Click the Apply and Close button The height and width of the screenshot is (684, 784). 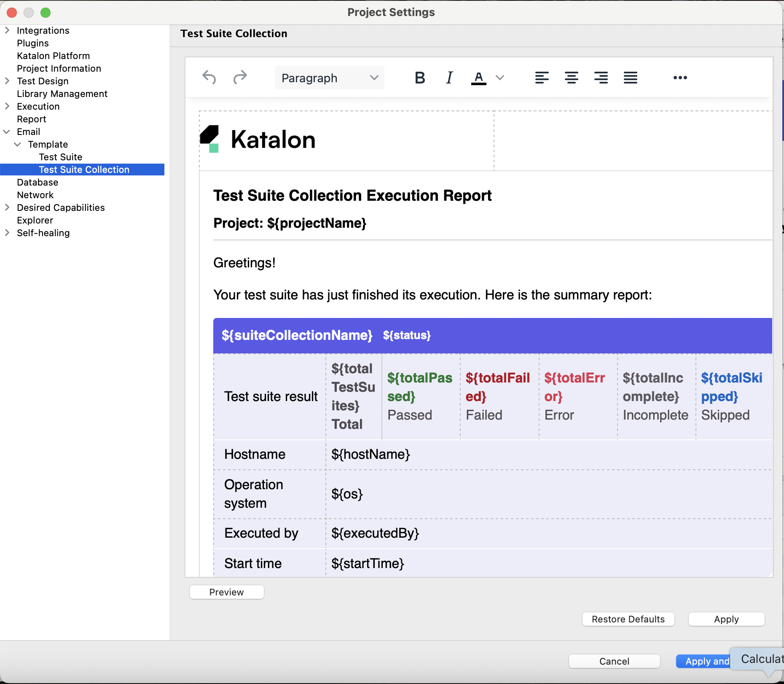click(704, 661)
